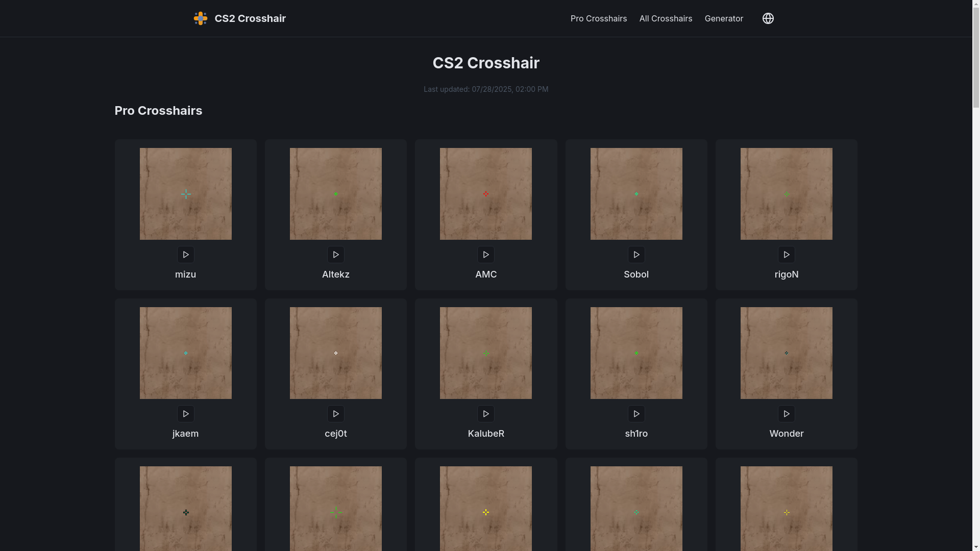Click the KalubeR player name
This screenshot has height=551, width=980.
(486, 434)
